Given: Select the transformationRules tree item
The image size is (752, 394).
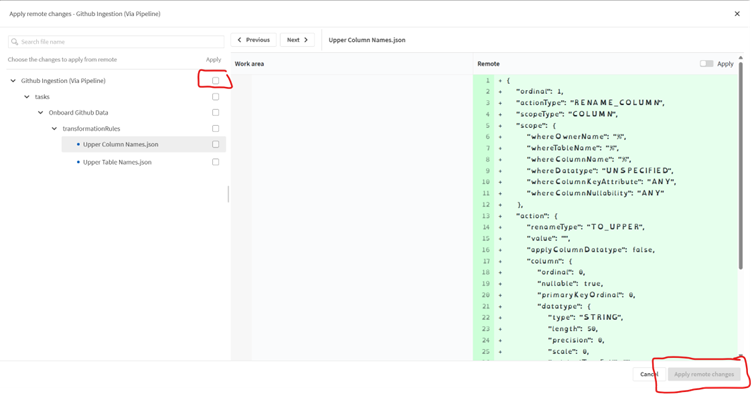Looking at the screenshot, I should 91,128.
